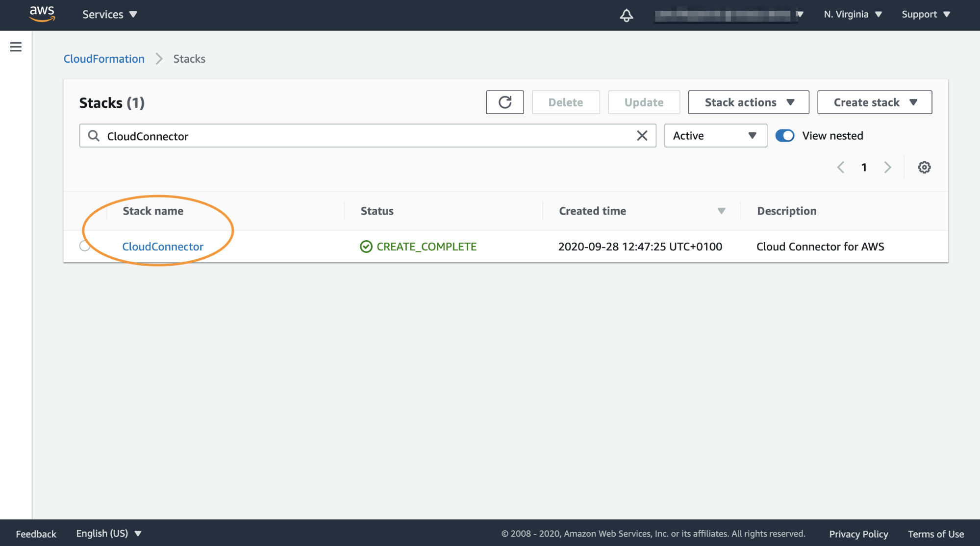Open the English (US) language selector
Viewport: 980px width, 546px height.
click(109, 533)
